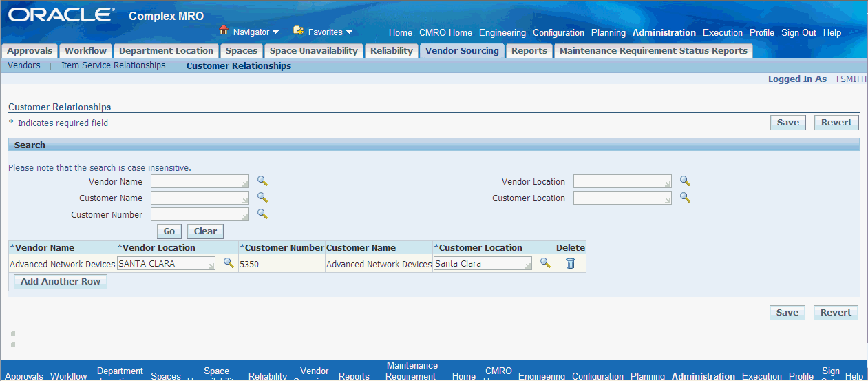
Task: Click the Customer Number search field
Action: pos(200,214)
